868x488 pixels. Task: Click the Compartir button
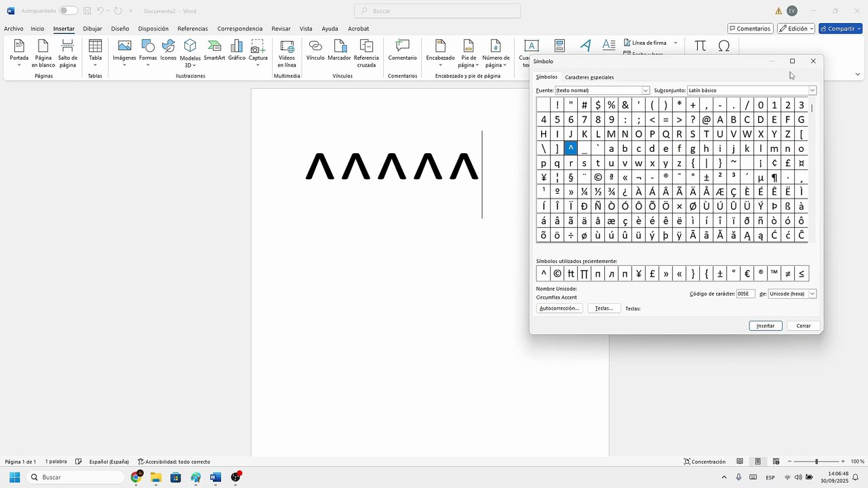pyautogui.click(x=840, y=28)
